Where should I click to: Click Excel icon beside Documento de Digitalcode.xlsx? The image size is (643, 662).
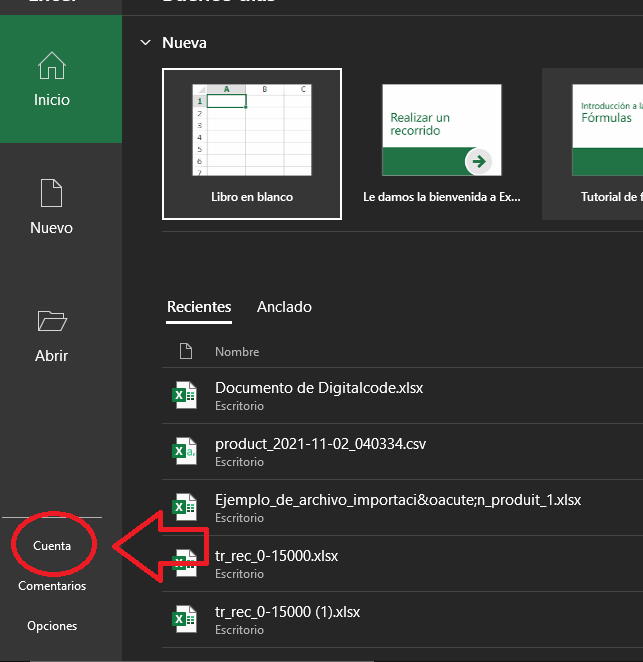pos(184,396)
